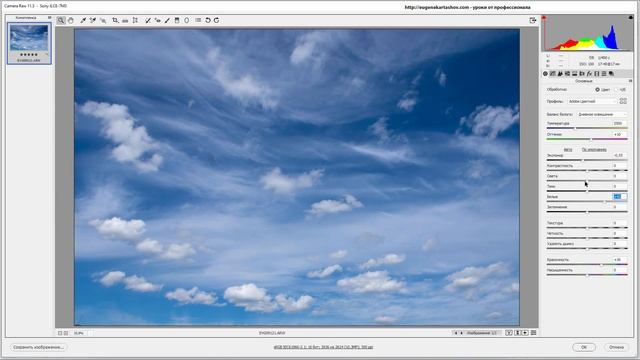Select the Radial Filter tool
The height and width of the screenshot is (360, 640).
point(187,20)
